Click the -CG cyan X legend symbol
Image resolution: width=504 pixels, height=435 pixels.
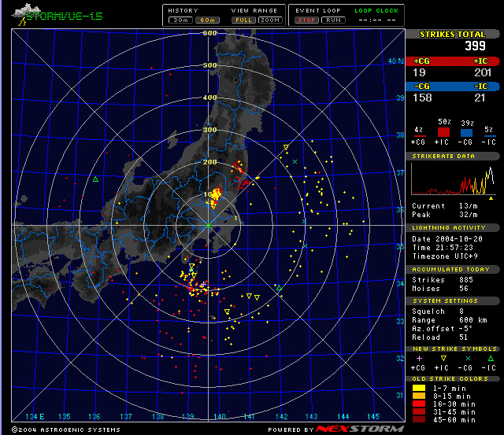468,358
